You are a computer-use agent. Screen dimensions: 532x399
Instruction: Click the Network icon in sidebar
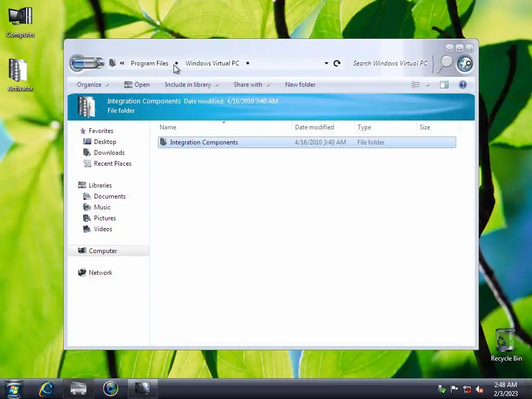[82, 272]
